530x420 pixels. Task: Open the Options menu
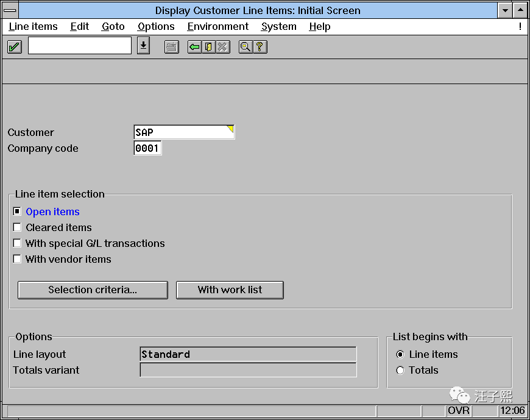click(x=156, y=26)
